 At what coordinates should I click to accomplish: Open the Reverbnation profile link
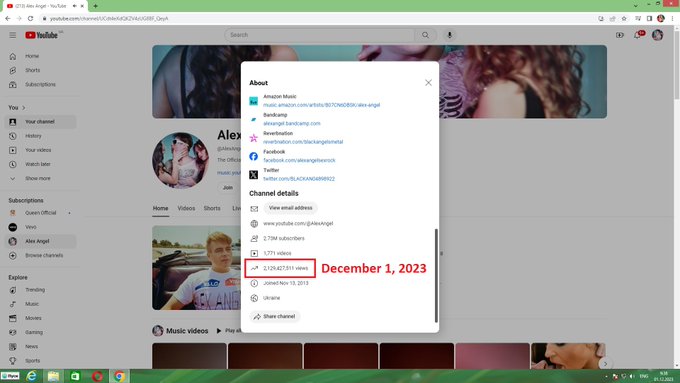[x=303, y=142]
